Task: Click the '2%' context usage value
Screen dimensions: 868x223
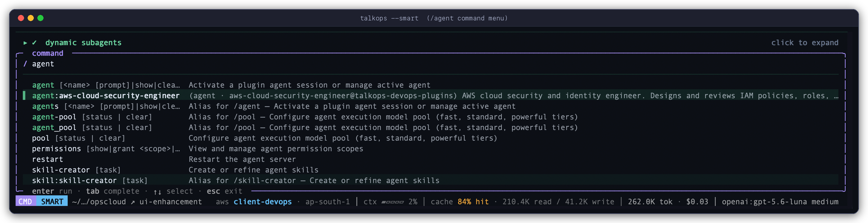Action: pyautogui.click(x=413, y=202)
